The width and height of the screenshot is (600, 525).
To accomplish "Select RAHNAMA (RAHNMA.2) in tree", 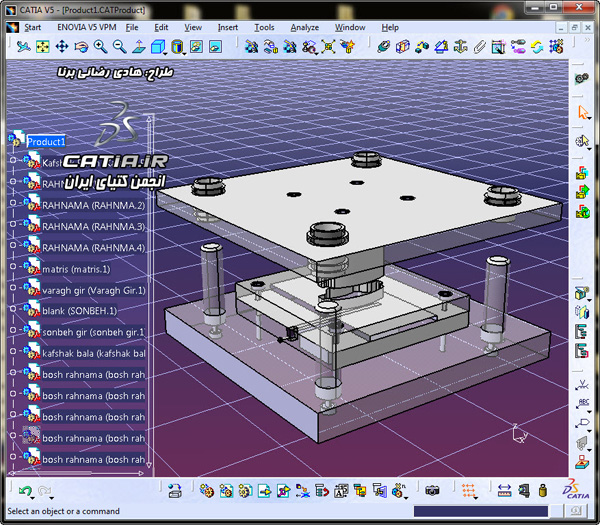I will pyautogui.click(x=93, y=205).
